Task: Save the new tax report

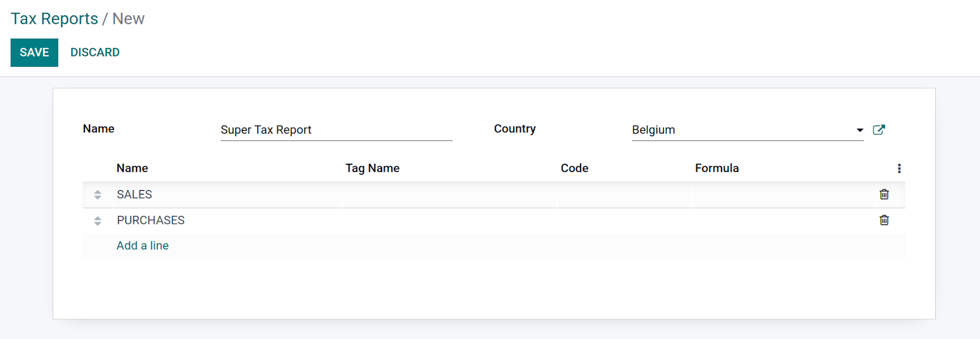Action: point(34,53)
